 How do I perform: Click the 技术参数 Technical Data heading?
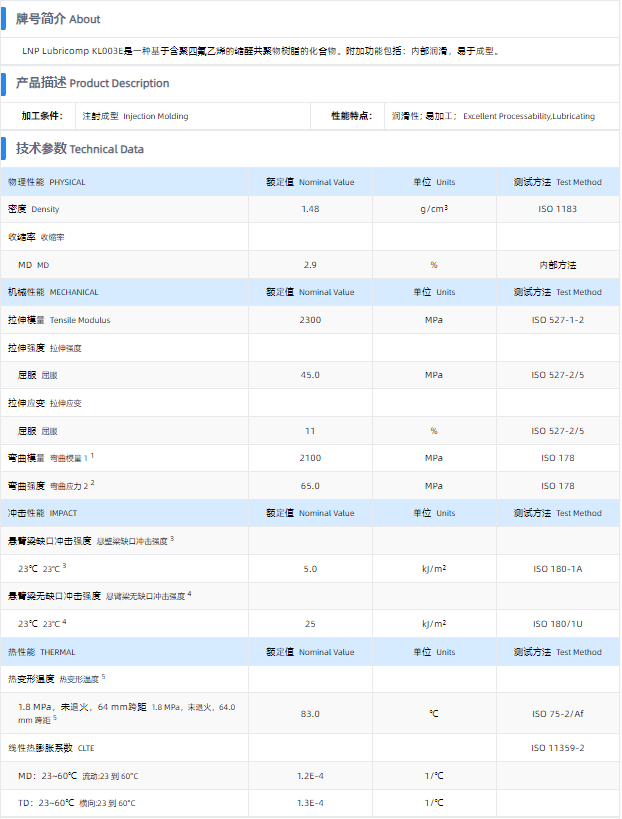point(80,149)
